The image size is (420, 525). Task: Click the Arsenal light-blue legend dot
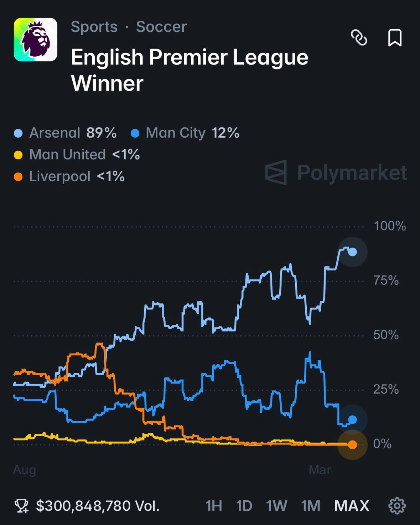click(18, 133)
